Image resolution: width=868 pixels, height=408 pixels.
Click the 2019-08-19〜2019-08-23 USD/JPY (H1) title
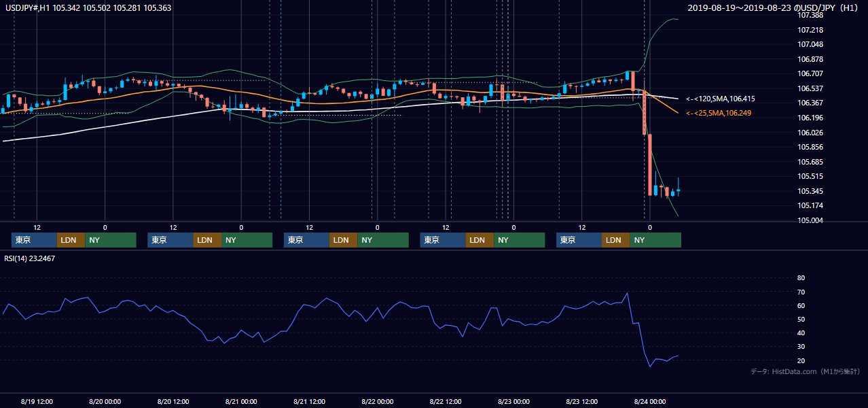[x=774, y=7]
